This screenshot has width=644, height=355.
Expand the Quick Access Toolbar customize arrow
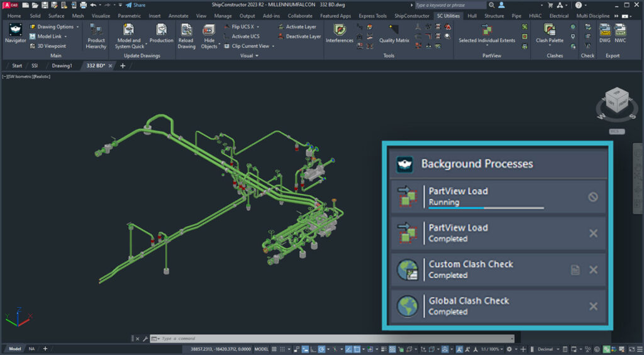coord(120,5)
